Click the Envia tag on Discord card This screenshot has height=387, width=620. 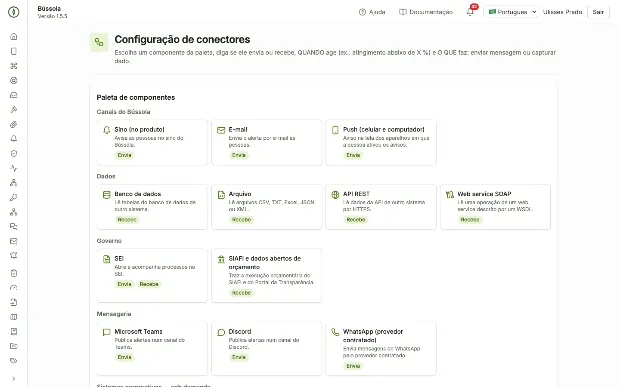tap(238, 357)
